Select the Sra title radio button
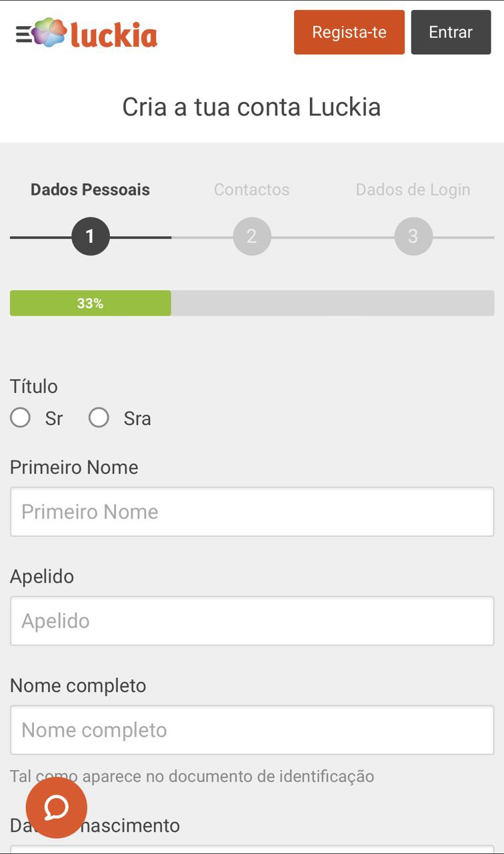Image resolution: width=504 pixels, height=854 pixels. tap(99, 418)
